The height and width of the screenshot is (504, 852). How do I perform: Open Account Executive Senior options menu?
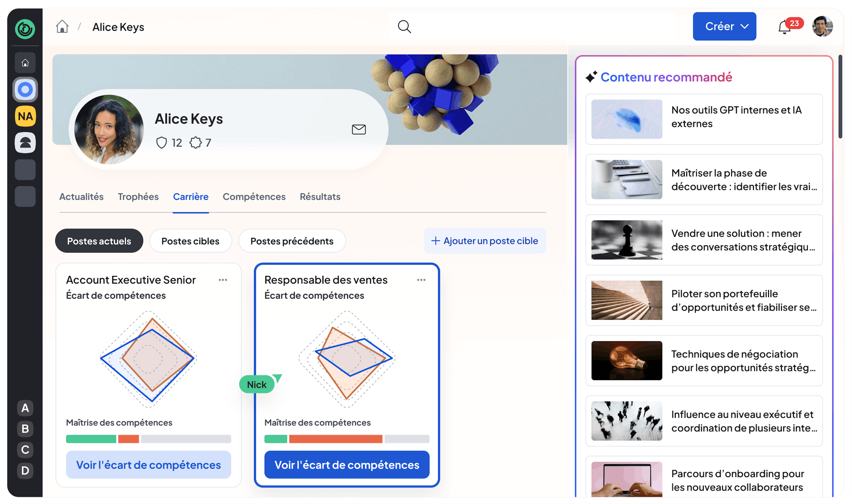click(223, 280)
